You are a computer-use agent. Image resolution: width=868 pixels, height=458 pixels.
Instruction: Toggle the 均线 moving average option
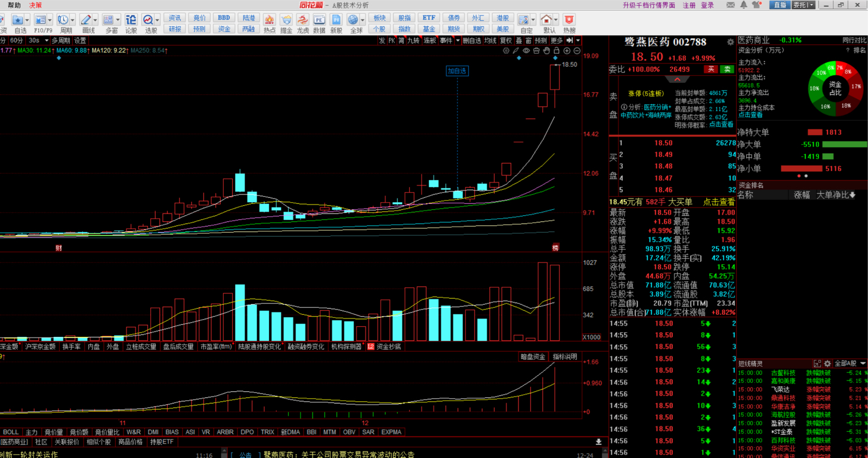pos(490,41)
